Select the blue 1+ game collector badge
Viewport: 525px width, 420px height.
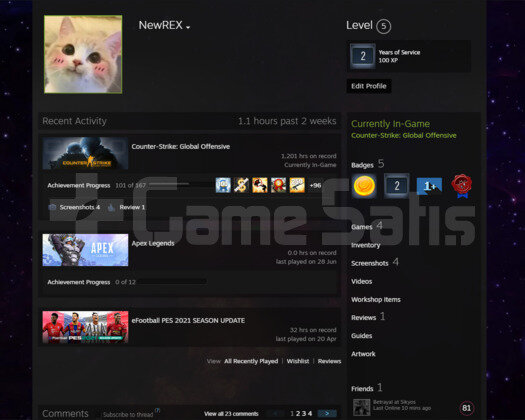(429, 186)
